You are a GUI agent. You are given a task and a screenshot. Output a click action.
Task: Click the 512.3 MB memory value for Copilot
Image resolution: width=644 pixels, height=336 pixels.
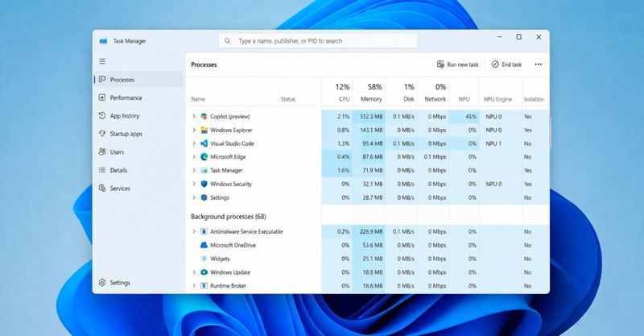pyautogui.click(x=371, y=116)
